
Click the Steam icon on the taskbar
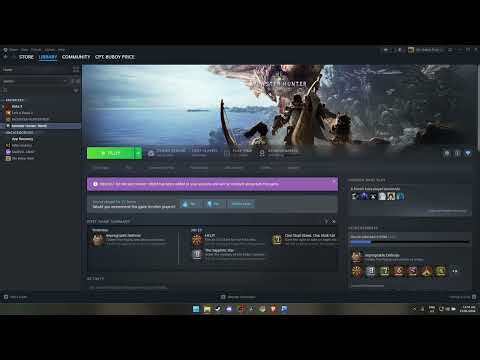tap(218, 309)
